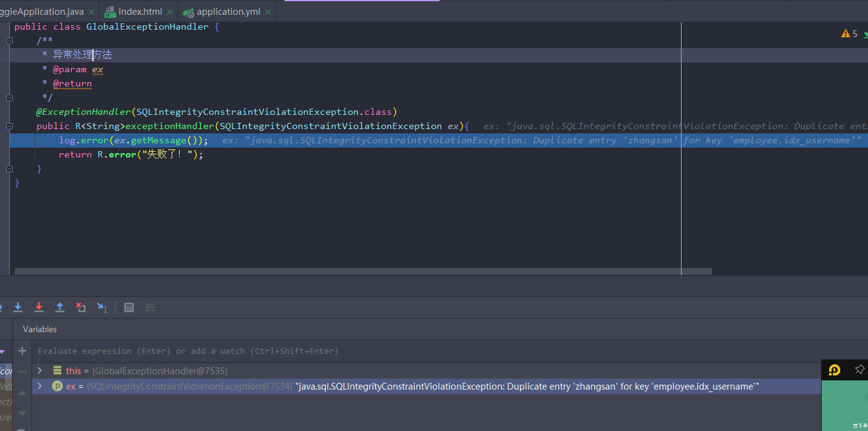Open the Evaluate Expression calculator icon

[x=129, y=307]
